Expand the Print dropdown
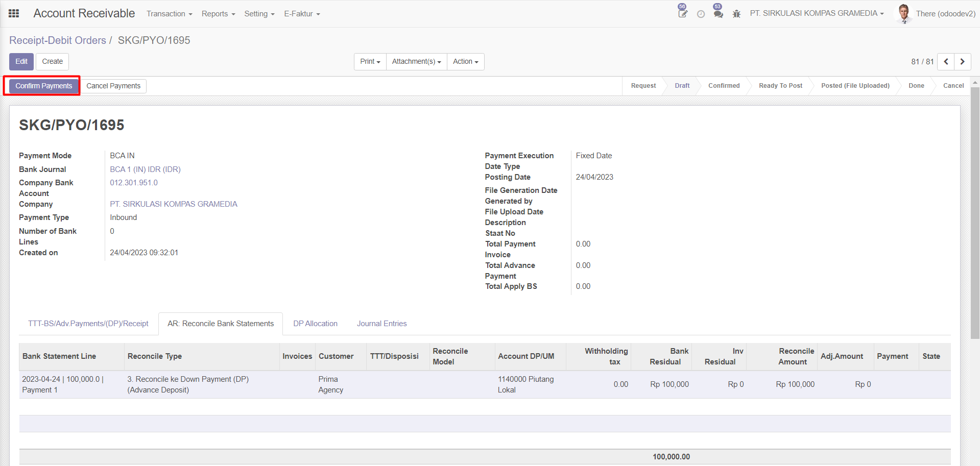 click(370, 62)
